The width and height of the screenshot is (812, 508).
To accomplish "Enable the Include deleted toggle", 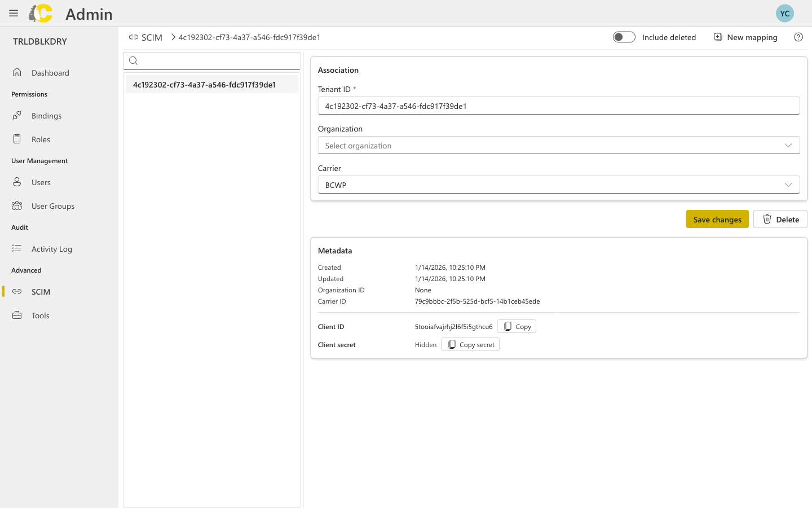I will click(x=624, y=37).
